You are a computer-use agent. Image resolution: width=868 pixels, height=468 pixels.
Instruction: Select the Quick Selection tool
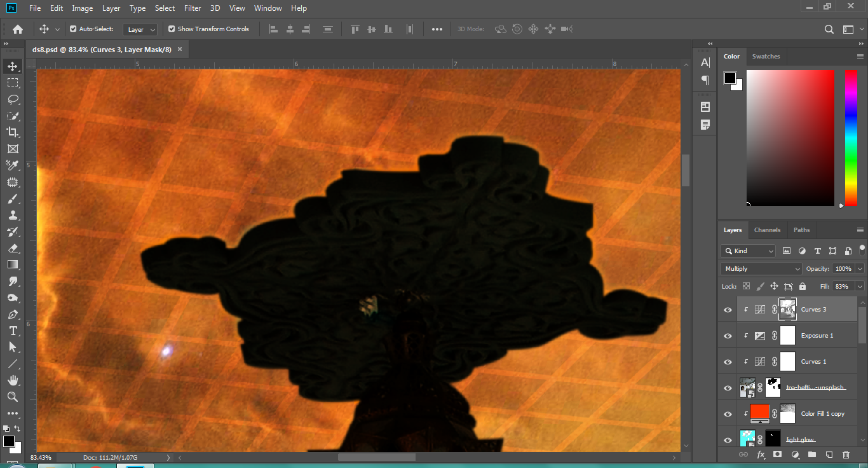click(x=12, y=116)
